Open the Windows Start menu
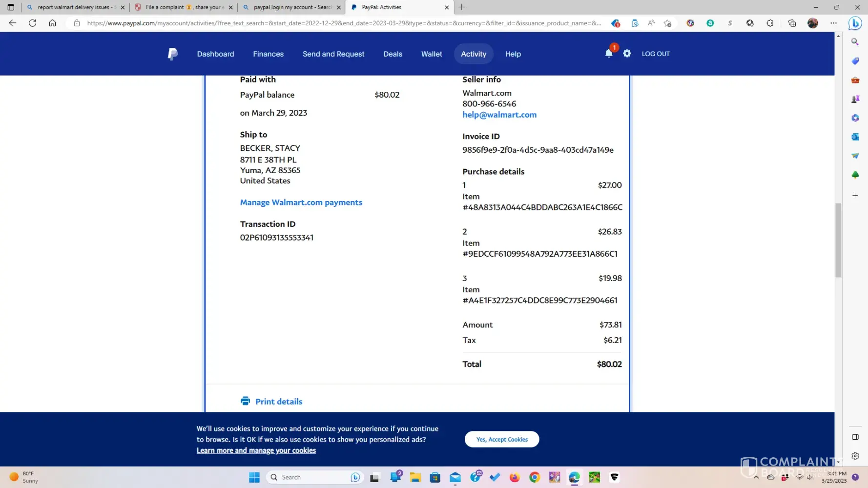Viewport: 868px width, 488px height. tap(254, 477)
